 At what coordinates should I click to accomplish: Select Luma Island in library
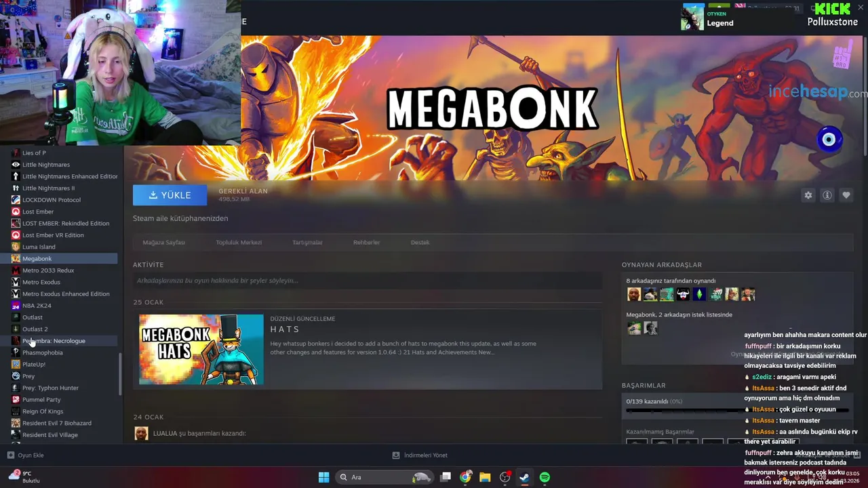coord(39,247)
